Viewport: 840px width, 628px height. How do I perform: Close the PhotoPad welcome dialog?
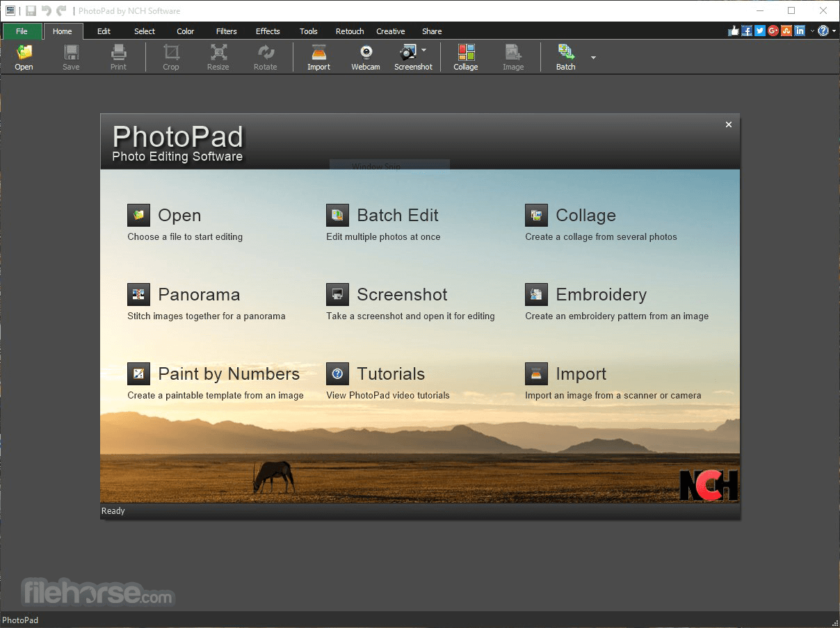(x=729, y=124)
